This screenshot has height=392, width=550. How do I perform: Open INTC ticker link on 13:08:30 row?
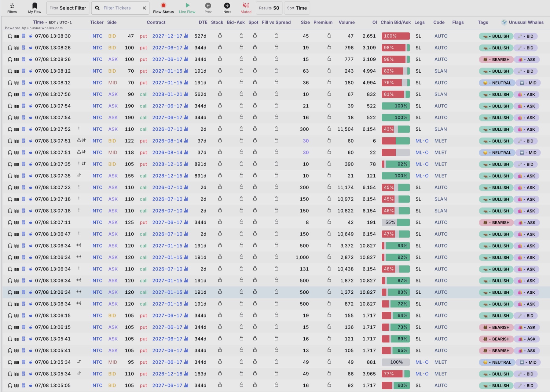(97, 36)
